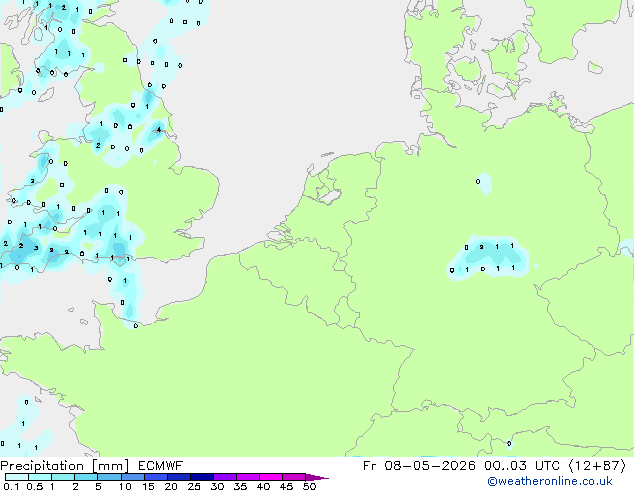Viewport: 634px width, 490px height.
Task: Select the 25–30 mm legend swatch
Action: [201, 477]
